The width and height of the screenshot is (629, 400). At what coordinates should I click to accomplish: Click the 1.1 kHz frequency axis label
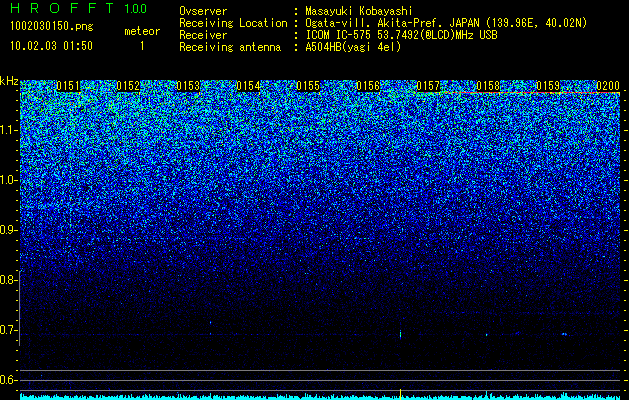coord(9,130)
